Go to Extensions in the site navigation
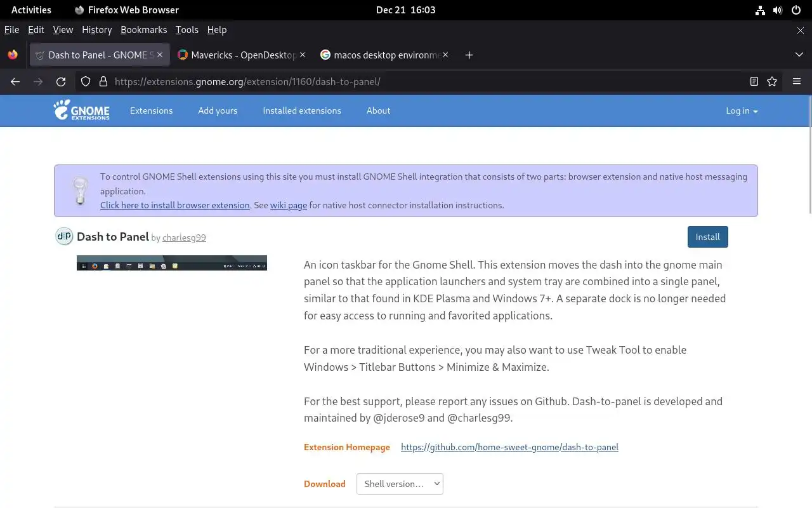The image size is (812, 508). pyautogui.click(x=151, y=110)
